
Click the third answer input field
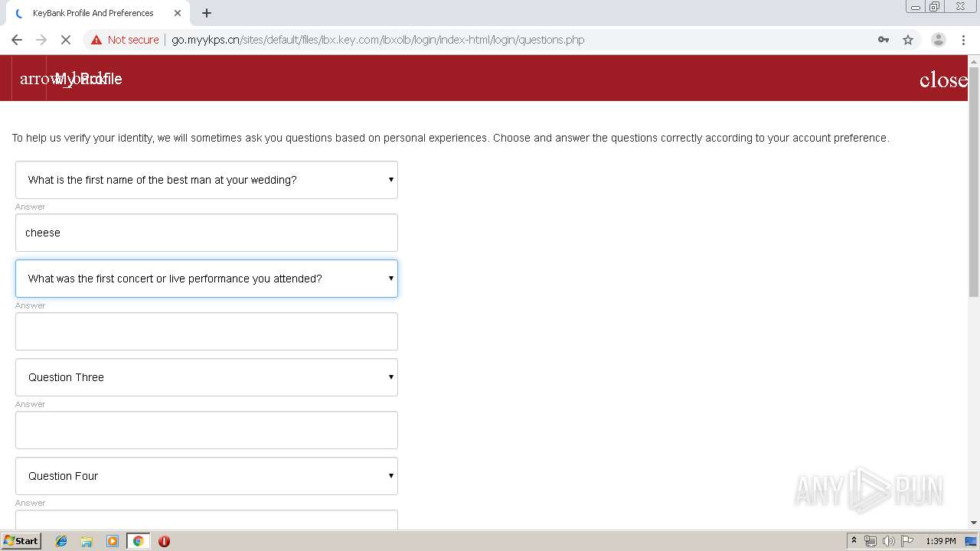(x=207, y=430)
